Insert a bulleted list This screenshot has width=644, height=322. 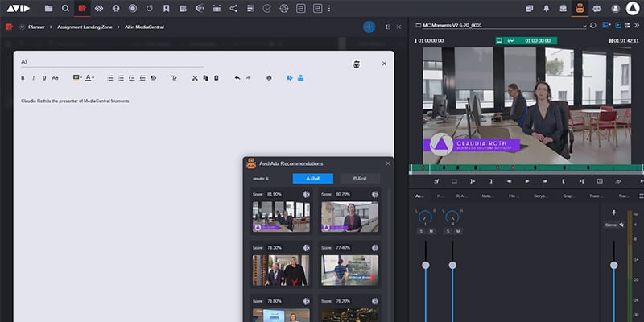[x=110, y=78]
